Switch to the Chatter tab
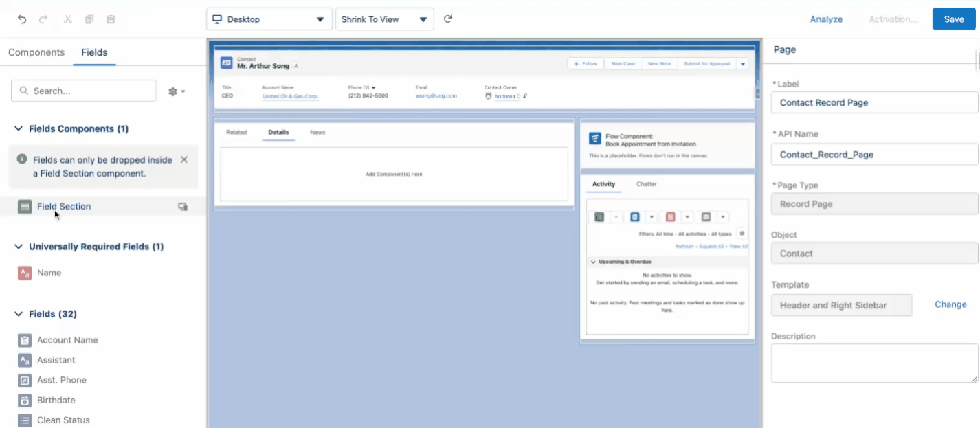 coord(647,184)
